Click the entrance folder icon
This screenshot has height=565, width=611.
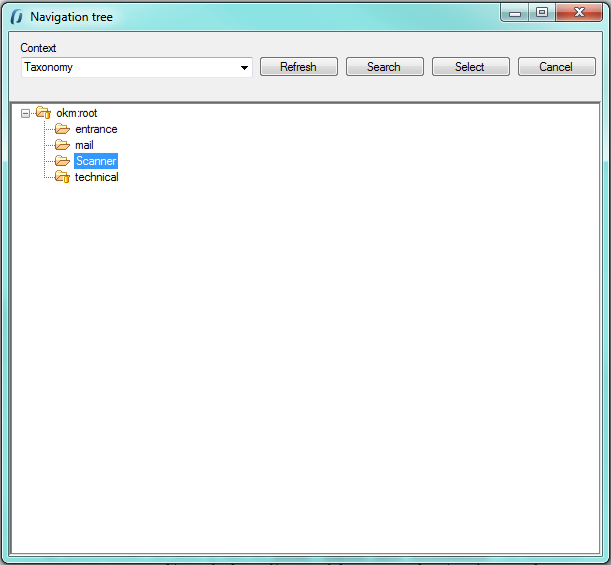coord(62,129)
